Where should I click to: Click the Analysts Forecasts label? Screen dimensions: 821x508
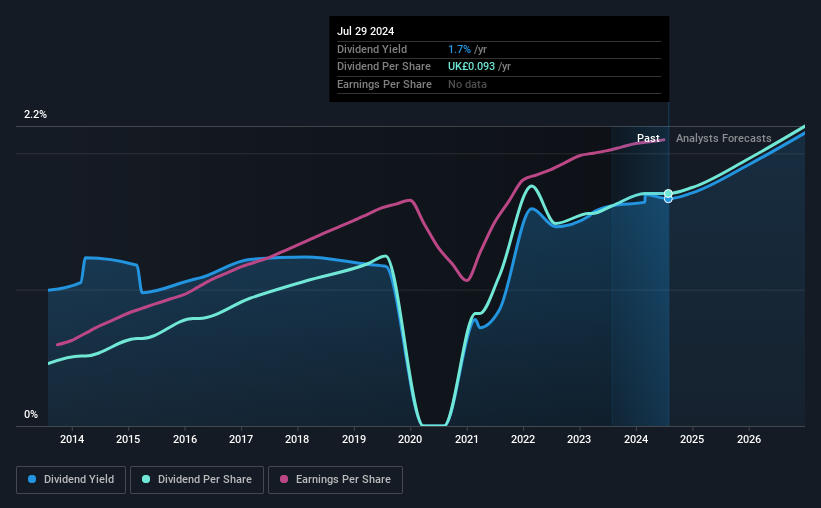(724, 138)
